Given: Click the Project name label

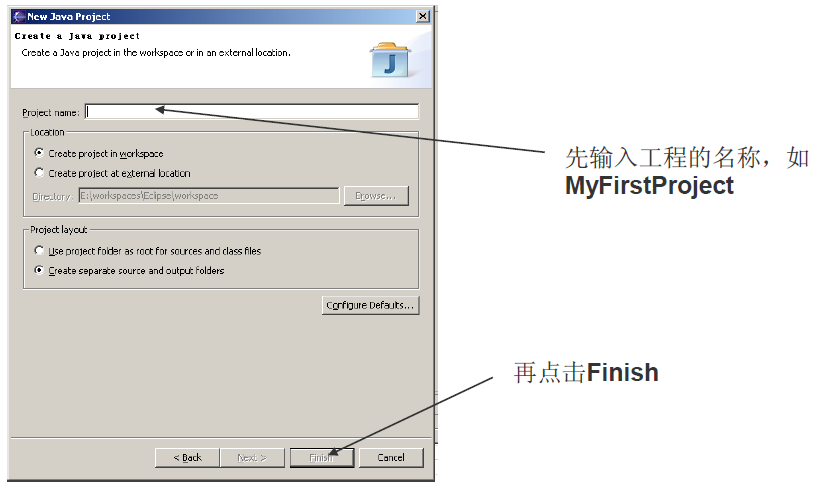Looking at the screenshot, I should [51, 113].
